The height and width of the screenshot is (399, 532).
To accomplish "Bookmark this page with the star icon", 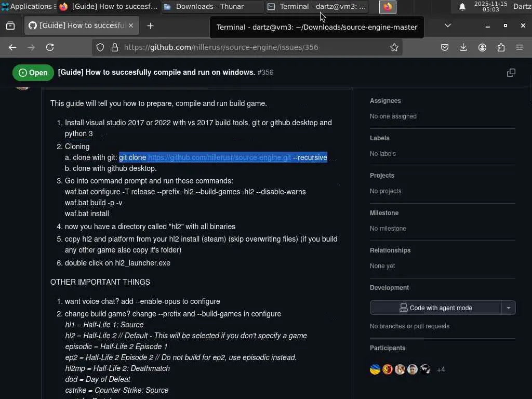I will [394, 47].
